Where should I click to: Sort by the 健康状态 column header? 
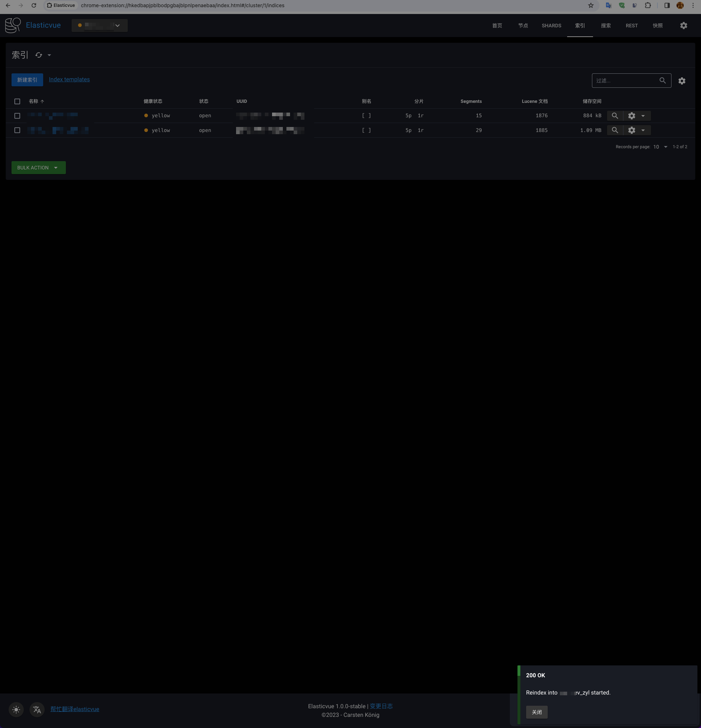(x=153, y=101)
